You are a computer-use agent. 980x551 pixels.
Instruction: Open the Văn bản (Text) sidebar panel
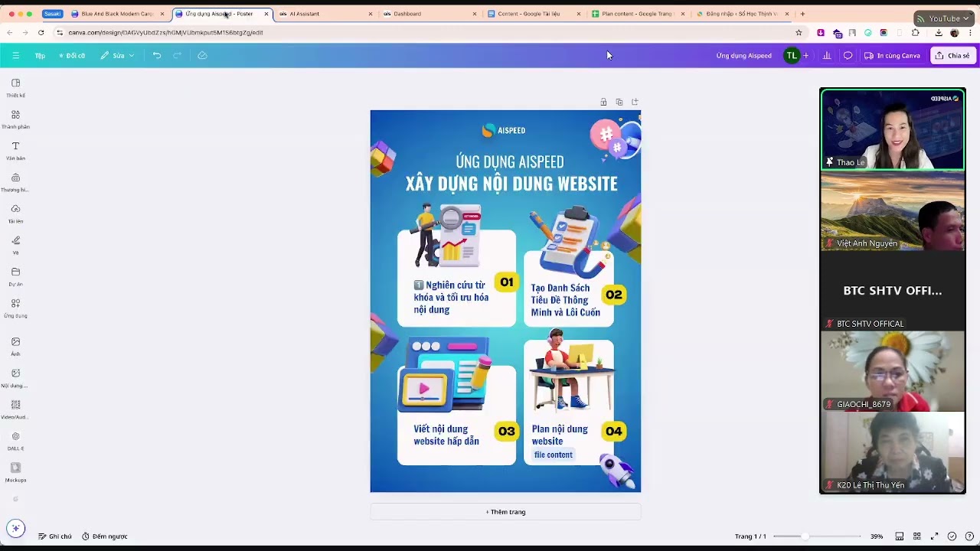click(15, 151)
